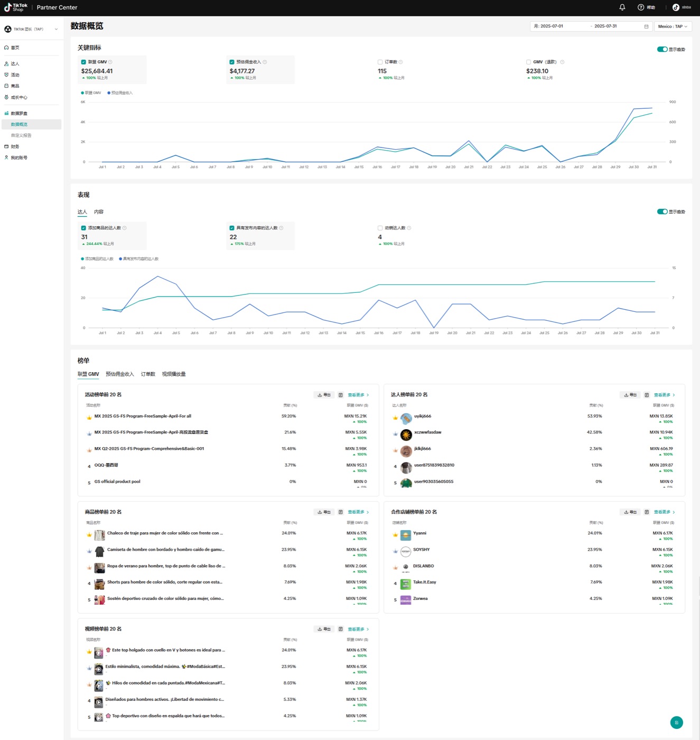
Task: Open the xinba account avatar
Action: point(676,7)
